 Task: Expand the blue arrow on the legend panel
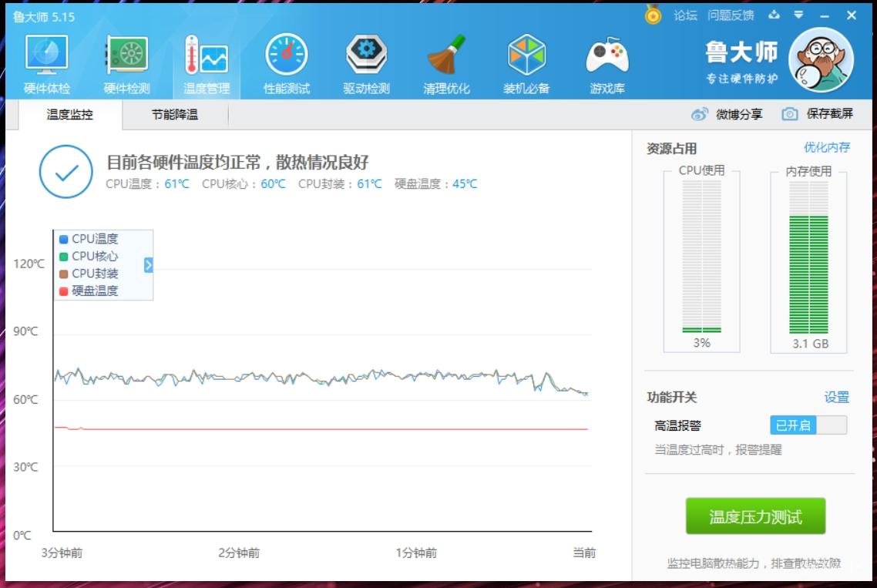point(148,264)
